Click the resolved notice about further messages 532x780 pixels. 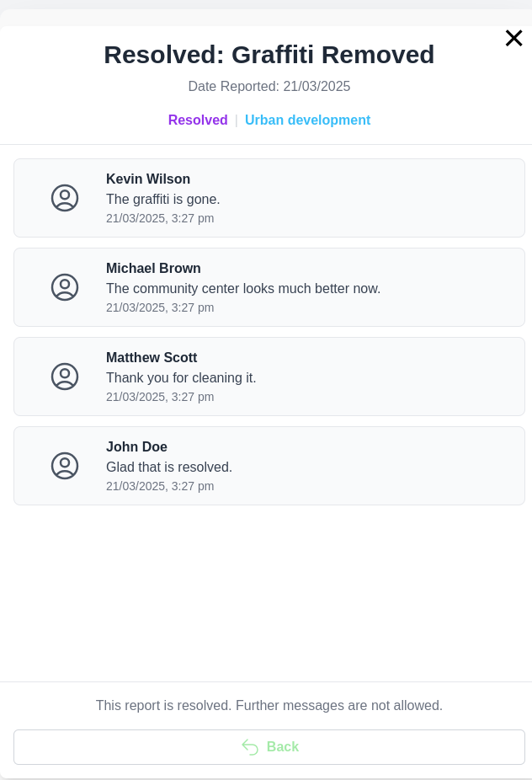(269, 705)
